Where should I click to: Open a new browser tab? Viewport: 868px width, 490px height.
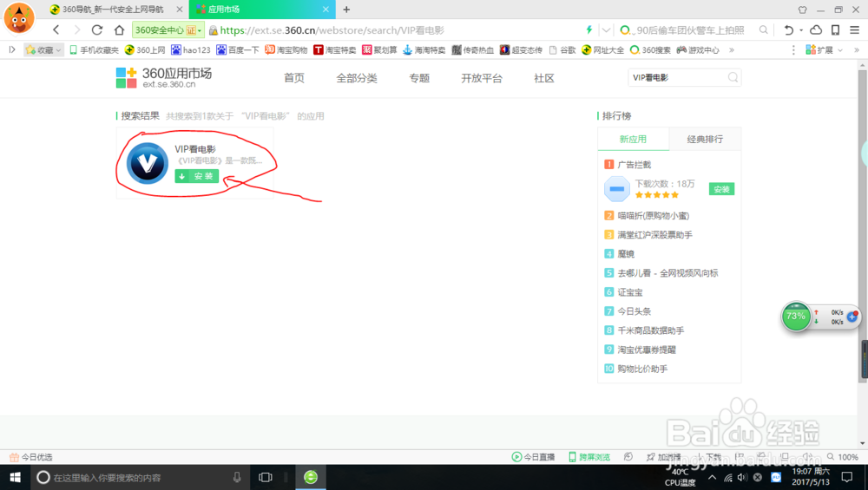[x=346, y=10]
